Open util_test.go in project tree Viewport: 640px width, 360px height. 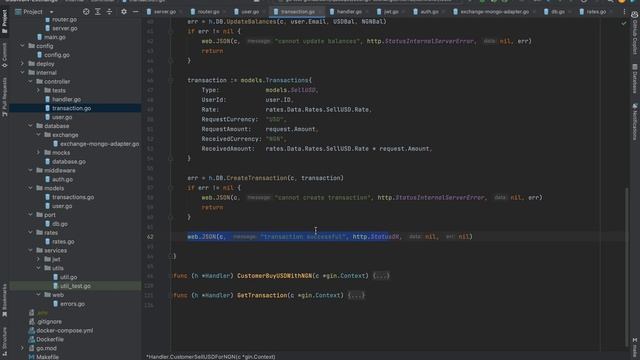[x=76, y=286]
